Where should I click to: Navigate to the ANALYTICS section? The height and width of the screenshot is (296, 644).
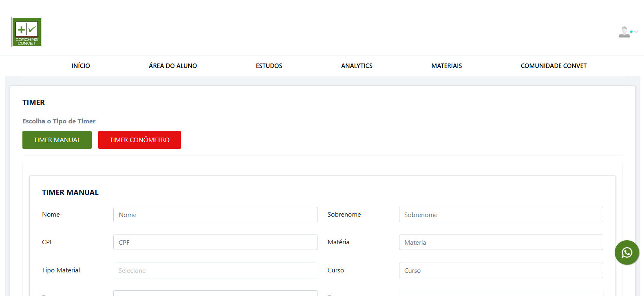click(357, 66)
